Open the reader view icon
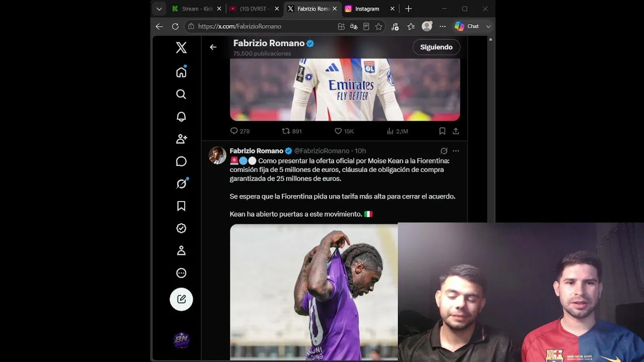Screen dimensions: 644x362 pyautogui.click(x=366, y=26)
